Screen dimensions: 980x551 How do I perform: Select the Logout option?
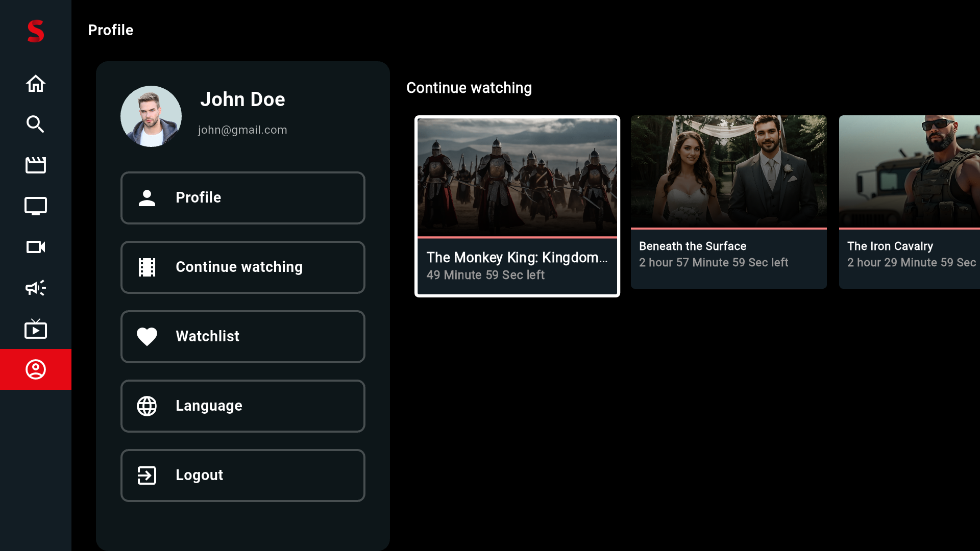click(242, 475)
